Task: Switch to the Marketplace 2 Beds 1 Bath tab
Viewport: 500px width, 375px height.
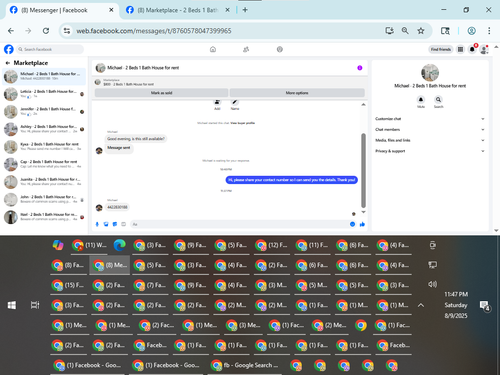Action: pyautogui.click(x=177, y=10)
